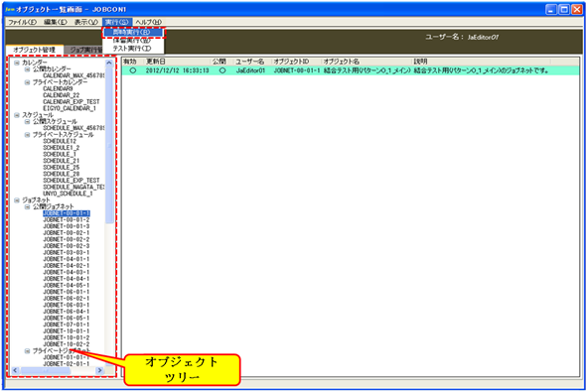587x392 pixels.
Task: Collapse the 公開スケジュール node
Action: [27, 122]
